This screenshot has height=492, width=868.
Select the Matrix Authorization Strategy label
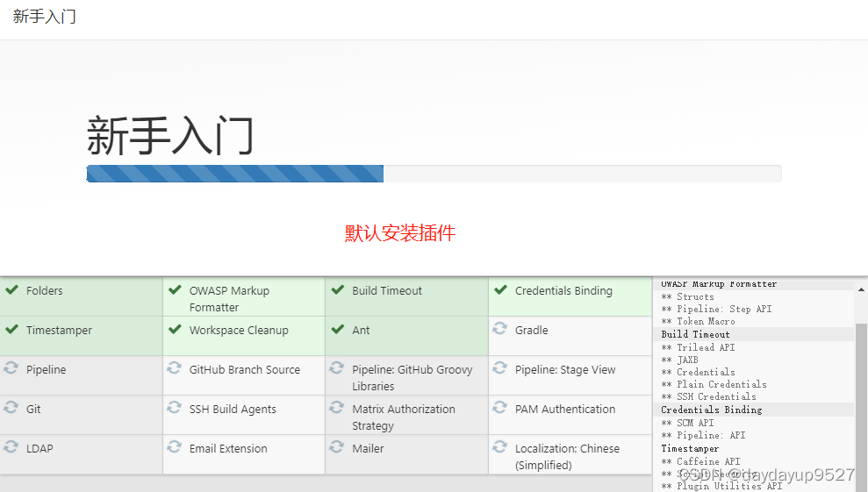404,417
